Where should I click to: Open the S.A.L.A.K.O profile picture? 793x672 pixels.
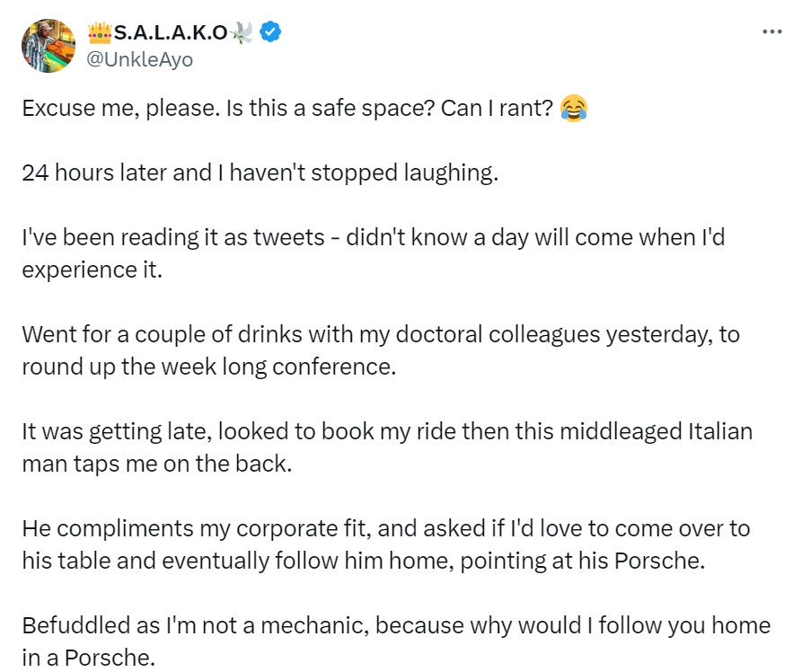(48, 47)
